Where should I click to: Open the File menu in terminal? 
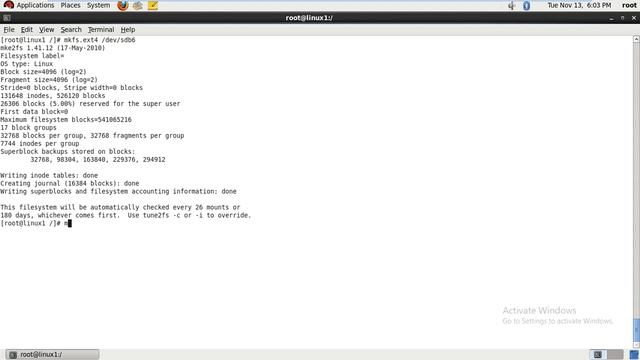pos(9,29)
